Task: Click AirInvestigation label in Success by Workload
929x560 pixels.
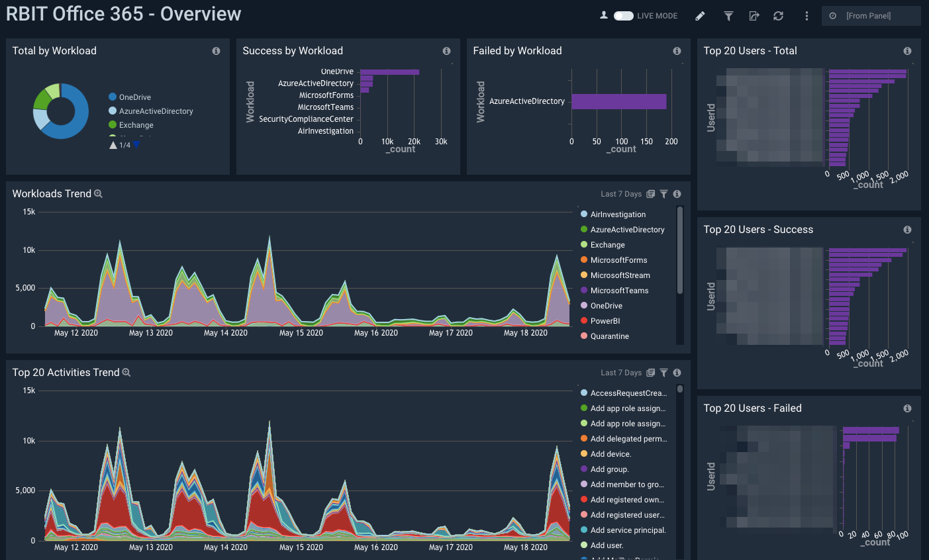Action: tap(325, 131)
